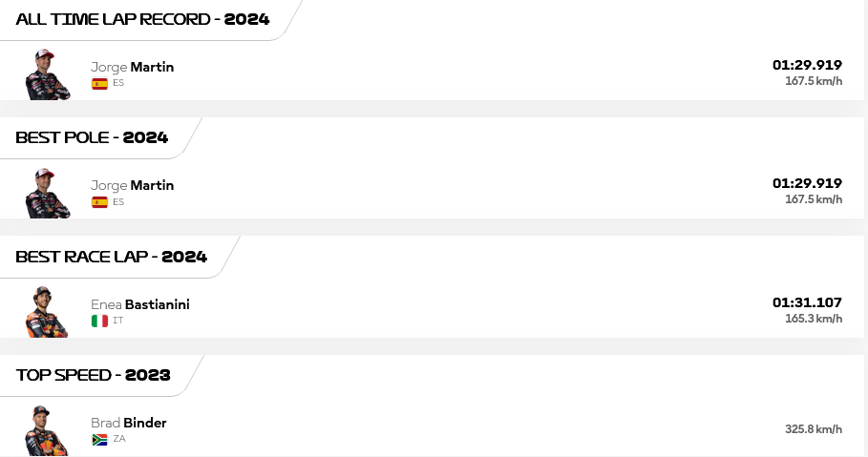Image resolution: width=868 pixels, height=457 pixels.
Task: Select the Best Pole - 2024 header
Action: pyautogui.click(x=92, y=137)
